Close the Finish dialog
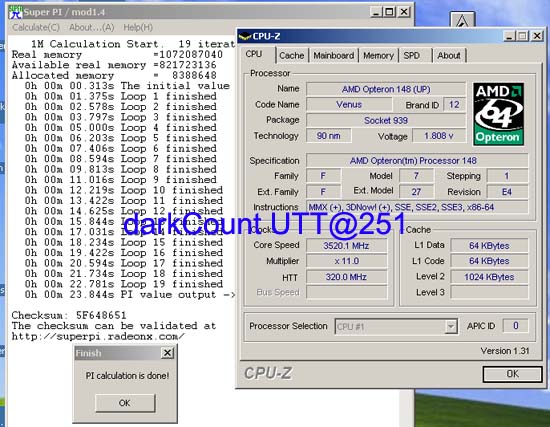Screen dimensions: 550x427 168,353
